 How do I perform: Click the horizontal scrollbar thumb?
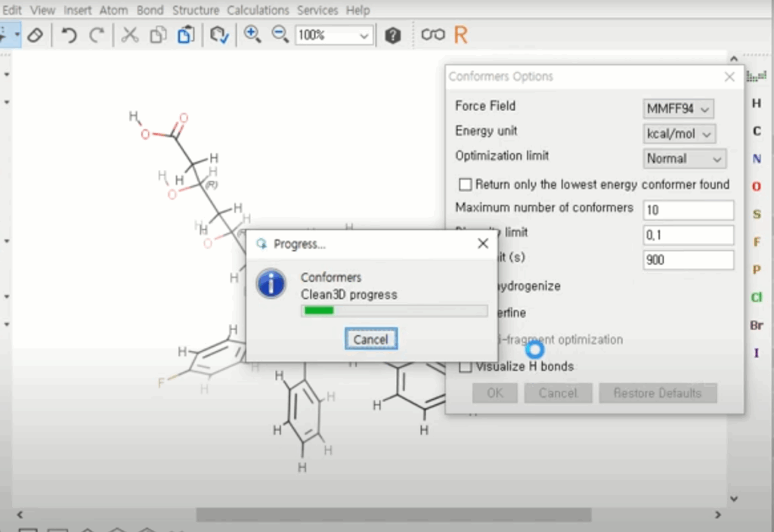(x=393, y=515)
